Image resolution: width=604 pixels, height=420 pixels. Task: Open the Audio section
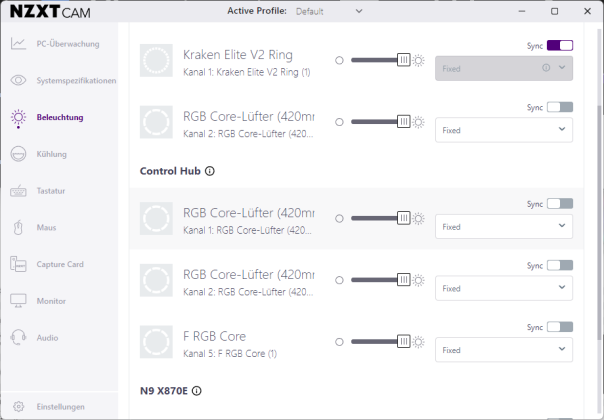[x=46, y=338]
